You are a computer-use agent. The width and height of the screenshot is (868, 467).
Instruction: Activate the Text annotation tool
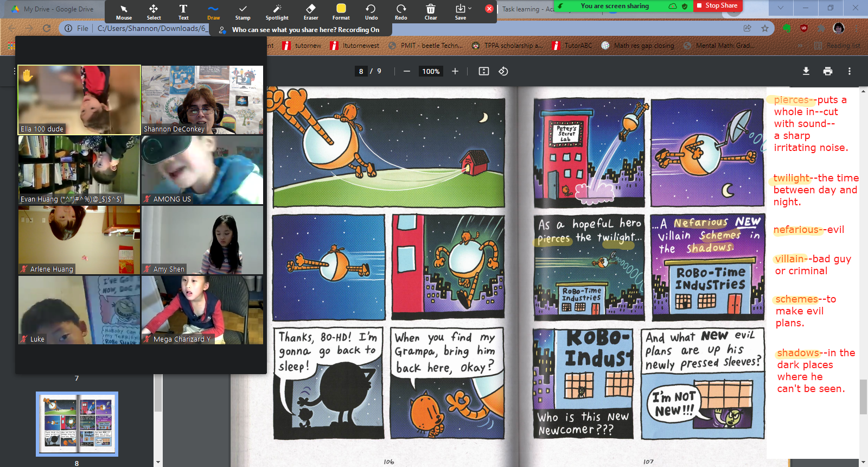[x=183, y=12]
